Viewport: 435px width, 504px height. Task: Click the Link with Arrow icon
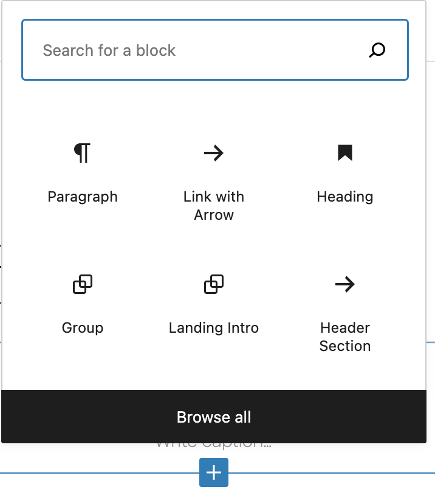coord(214,153)
